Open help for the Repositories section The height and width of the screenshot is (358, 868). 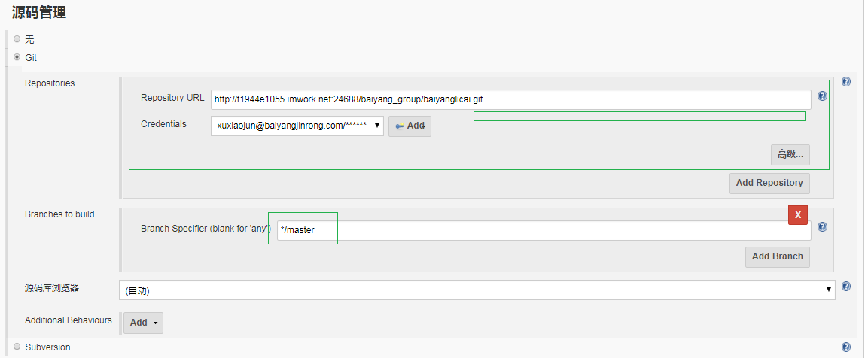(x=846, y=82)
